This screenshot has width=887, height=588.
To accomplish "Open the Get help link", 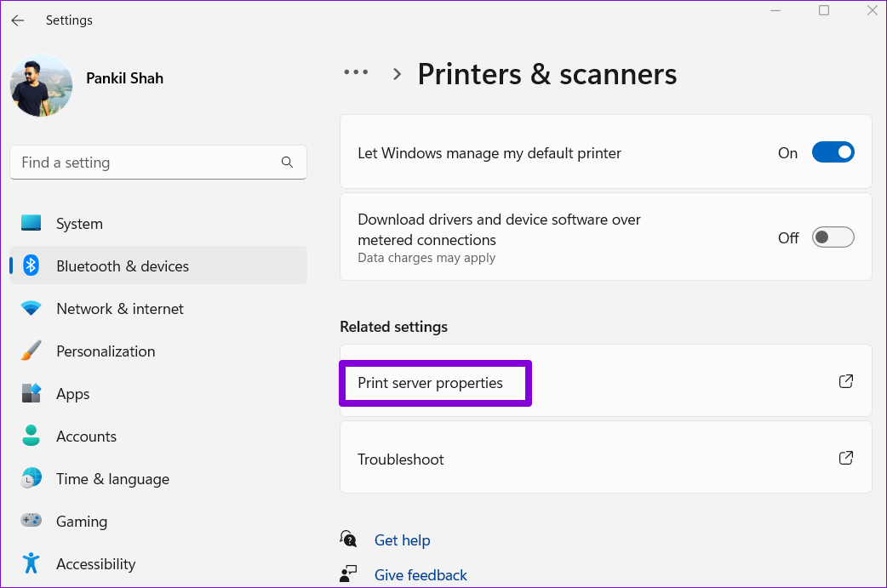I will tap(402, 539).
